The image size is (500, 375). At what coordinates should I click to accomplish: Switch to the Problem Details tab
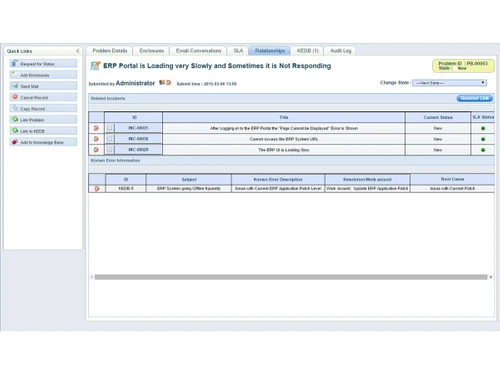110,51
